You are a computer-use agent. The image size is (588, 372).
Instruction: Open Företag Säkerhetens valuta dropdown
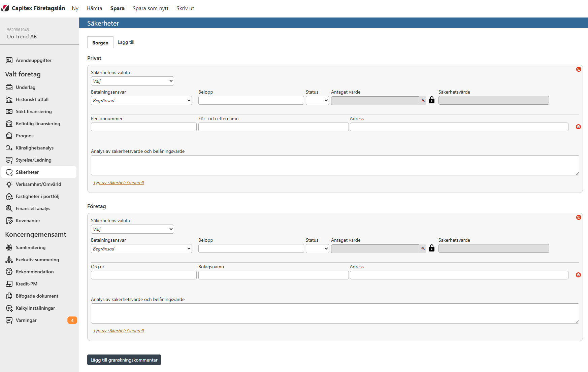(132, 229)
